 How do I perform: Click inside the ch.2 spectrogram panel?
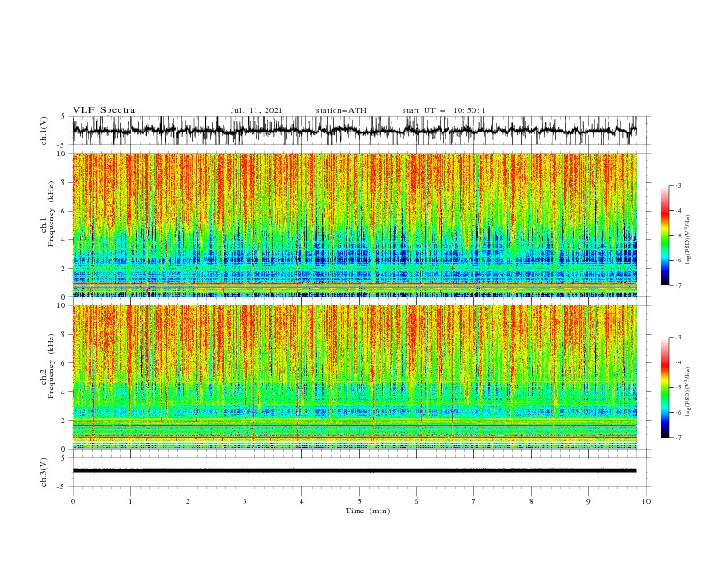(x=354, y=377)
